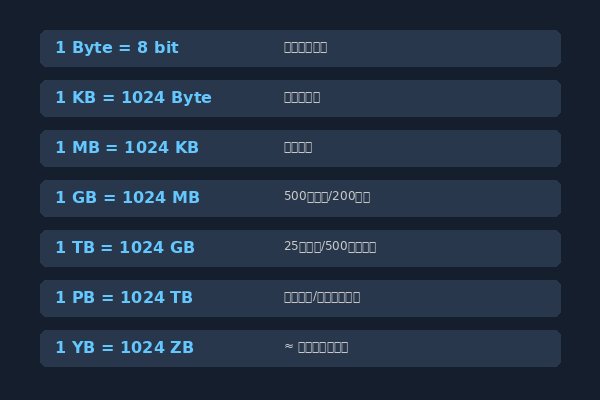600x400 pixels.
Task: Select the "1 KB = 1024 Byte" formula
Action: click(x=134, y=98)
